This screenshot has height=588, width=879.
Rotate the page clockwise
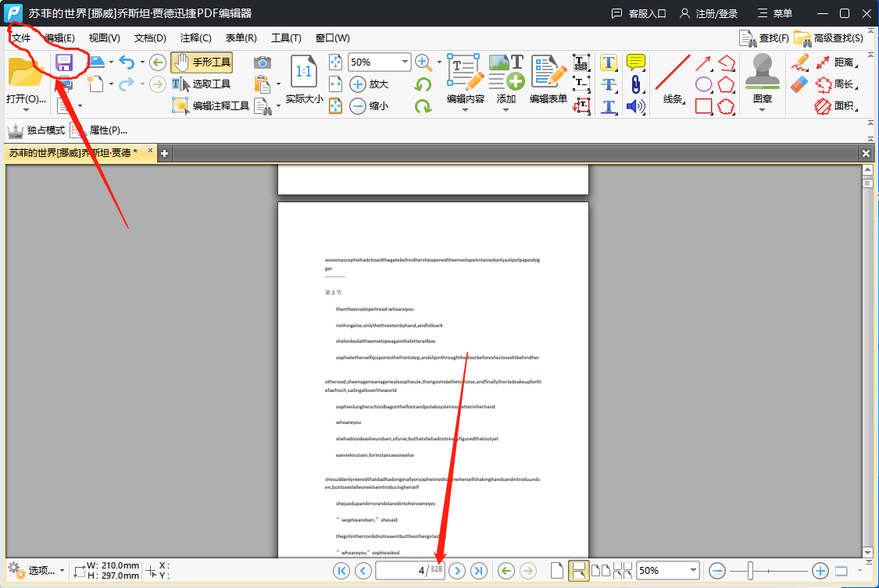tap(423, 106)
